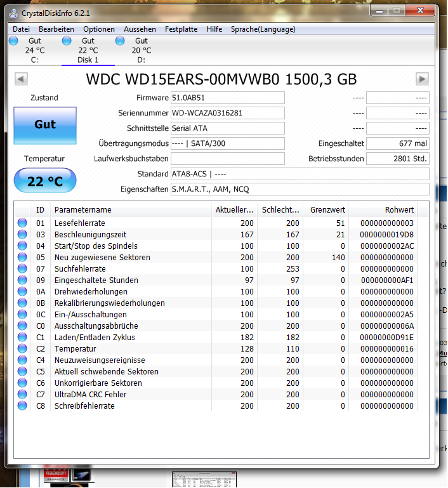Click Schlecht value 253 in Suchfehlerrate row
Image resolution: width=448 pixels, height=488 pixels.
pos(293,269)
